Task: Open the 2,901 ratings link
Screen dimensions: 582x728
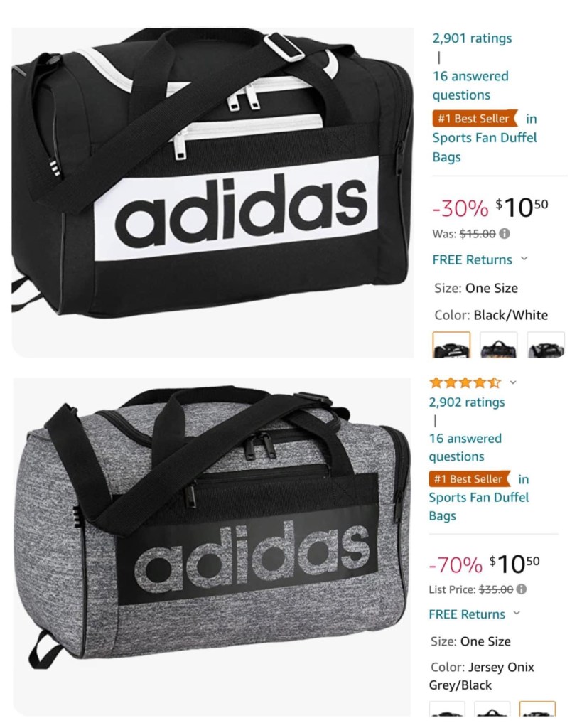Action: click(472, 38)
